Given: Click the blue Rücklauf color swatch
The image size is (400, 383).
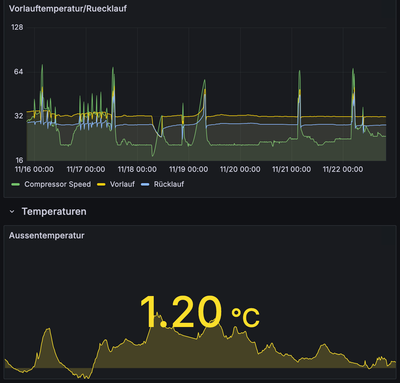Looking at the screenshot, I should tap(145, 184).
